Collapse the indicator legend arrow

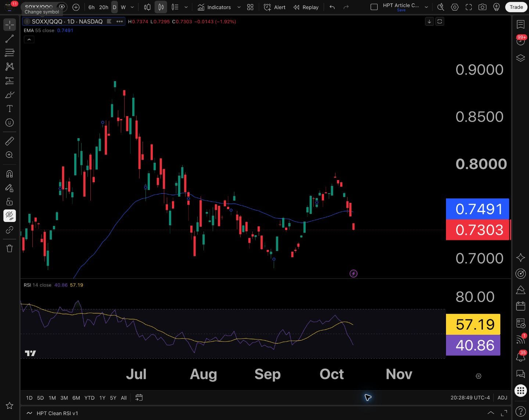[29, 39]
